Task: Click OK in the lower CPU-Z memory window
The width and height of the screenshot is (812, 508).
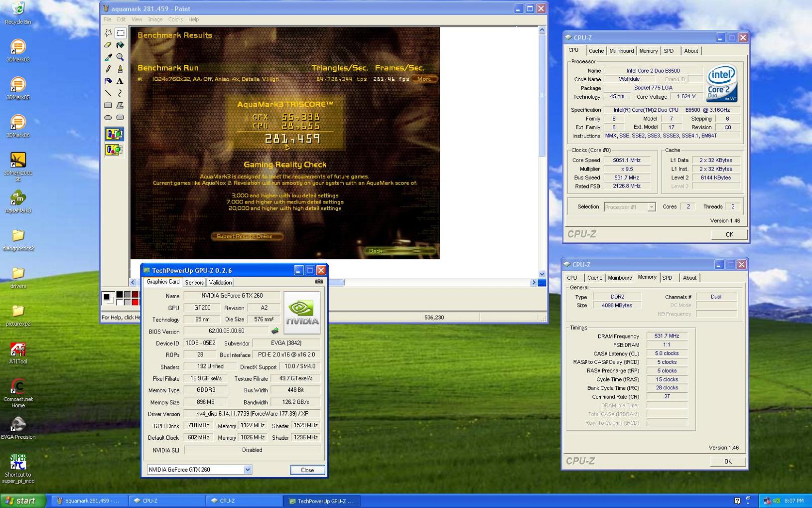Action: coord(728,462)
